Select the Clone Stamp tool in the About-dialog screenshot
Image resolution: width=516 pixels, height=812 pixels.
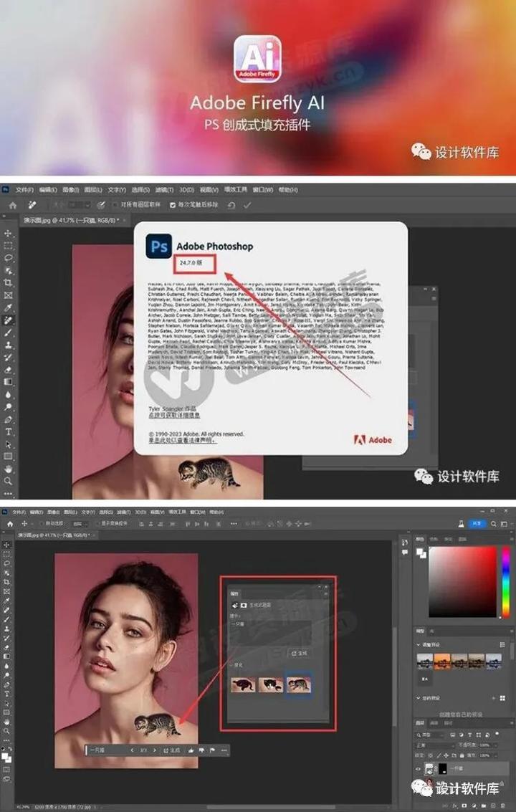pos(9,345)
